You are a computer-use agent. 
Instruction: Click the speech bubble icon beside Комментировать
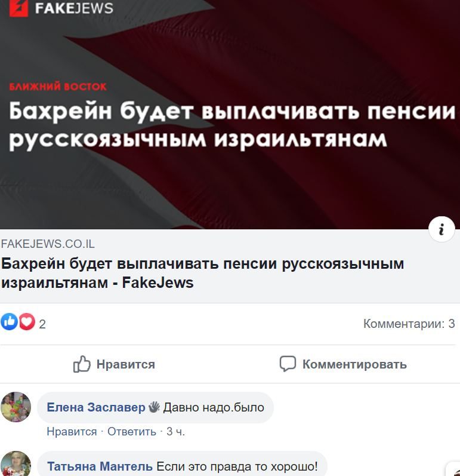pyautogui.click(x=288, y=364)
